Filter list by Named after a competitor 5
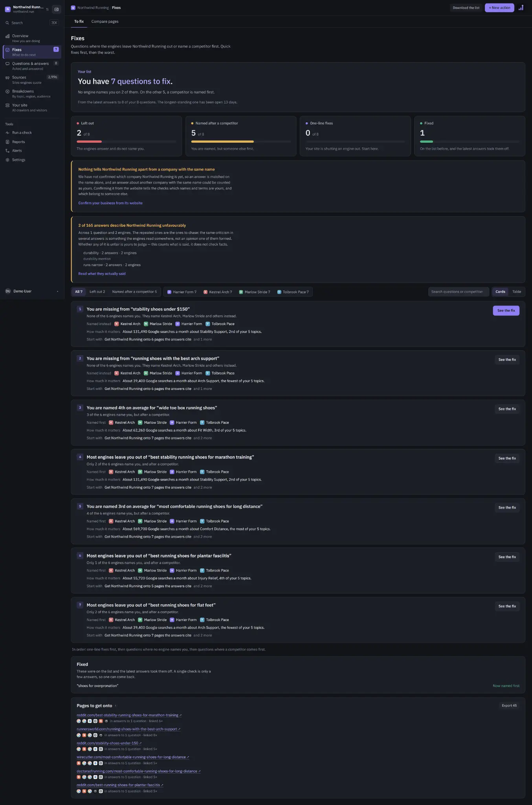Screen dimensions: 532x805 click(134, 292)
